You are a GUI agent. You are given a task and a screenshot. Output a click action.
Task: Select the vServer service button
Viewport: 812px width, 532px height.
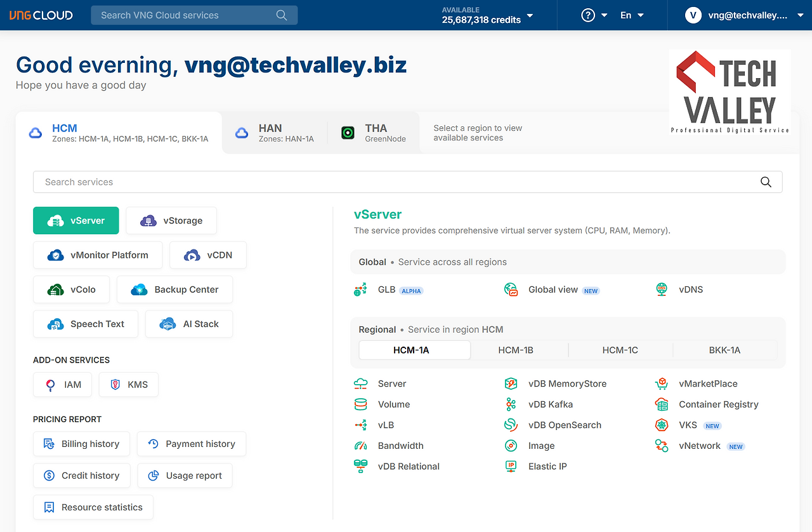pyautogui.click(x=76, y=221)
